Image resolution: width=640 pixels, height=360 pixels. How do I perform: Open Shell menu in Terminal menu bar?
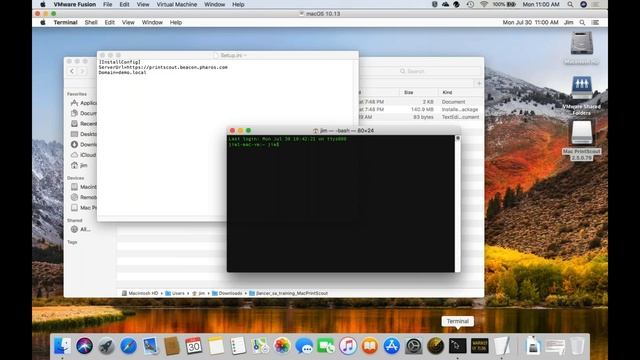click(x=91, y=22)
